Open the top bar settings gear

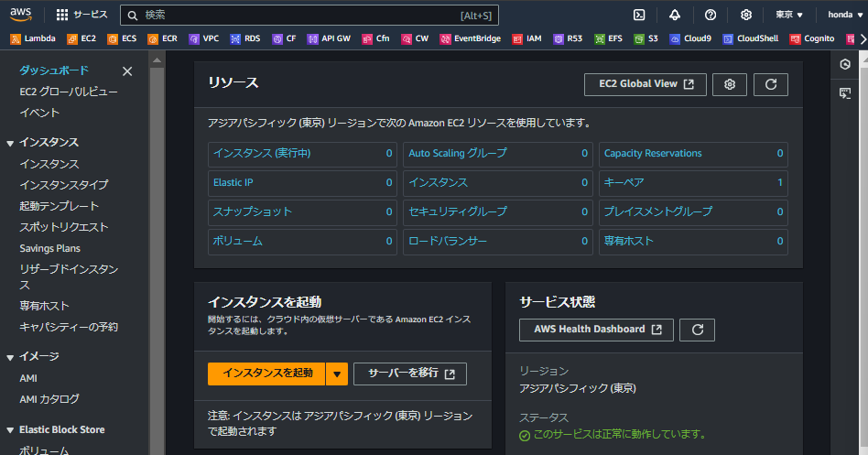(746, 15)
